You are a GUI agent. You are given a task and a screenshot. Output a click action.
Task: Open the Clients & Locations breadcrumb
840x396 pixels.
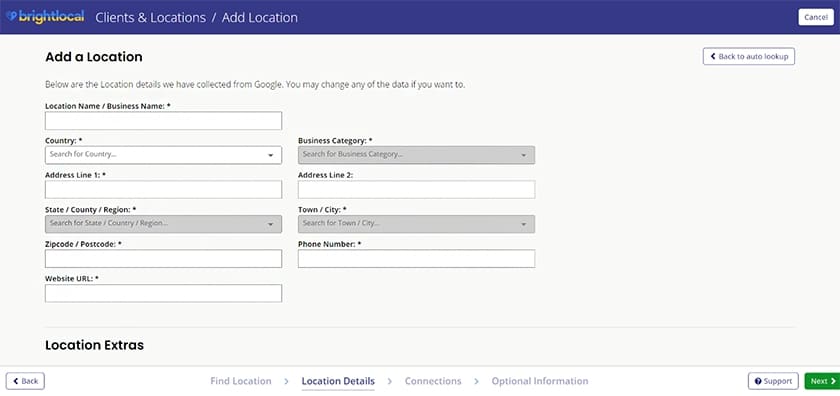coord(151,17)
